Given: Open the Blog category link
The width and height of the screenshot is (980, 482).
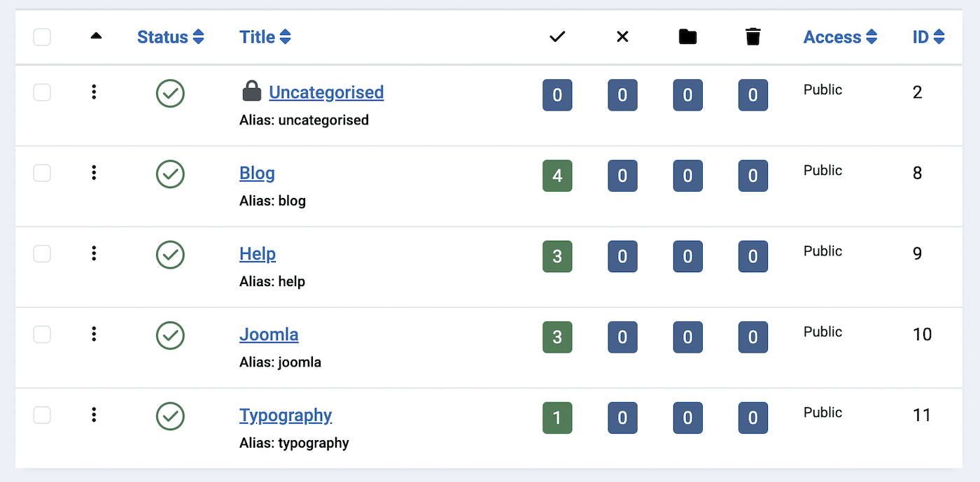Looking at the screenshot, I should tap(257, 173).
